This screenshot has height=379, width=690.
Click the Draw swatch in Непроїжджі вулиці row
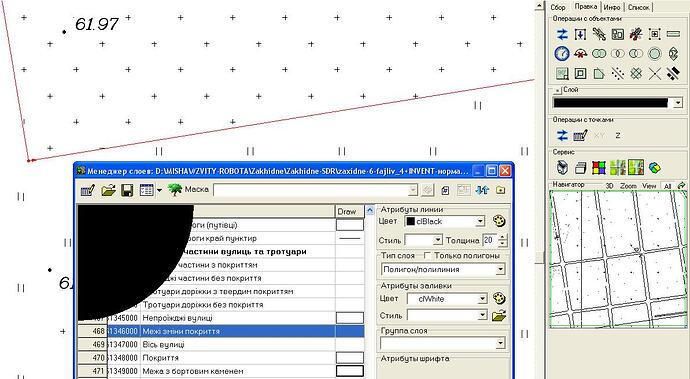350,318
